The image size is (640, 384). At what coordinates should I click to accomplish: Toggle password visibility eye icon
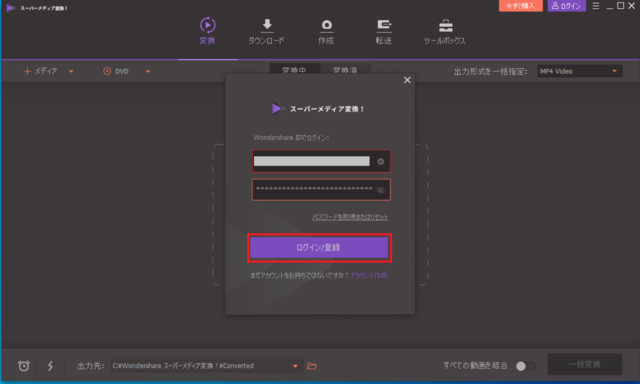click(380, 190)
